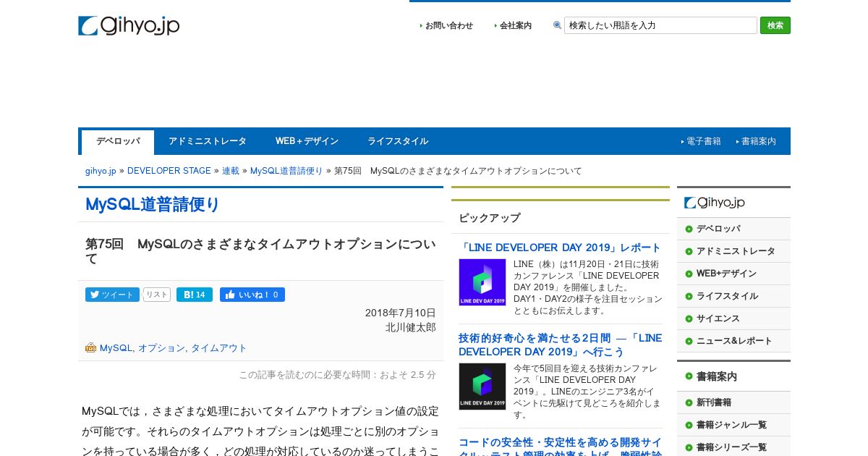
Task: Open ライフスタイル in right sidebar
Action: 727,296
